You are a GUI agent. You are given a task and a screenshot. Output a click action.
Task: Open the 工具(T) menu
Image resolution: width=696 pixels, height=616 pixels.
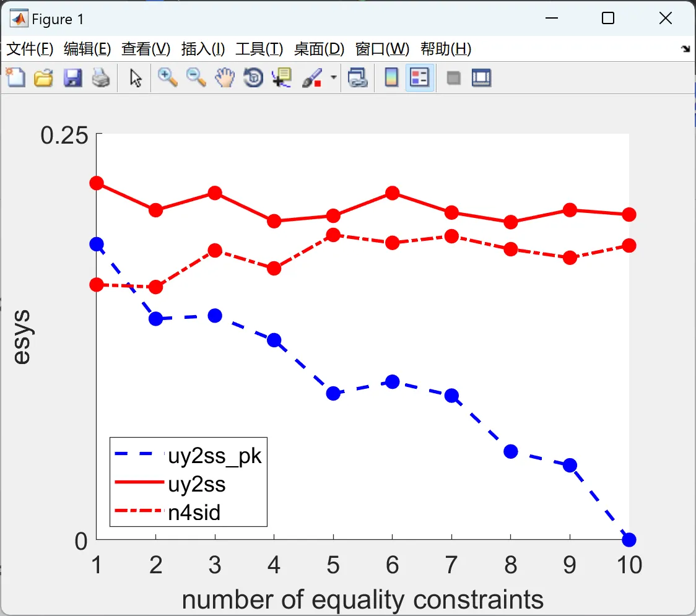click(x=259, y=49)
